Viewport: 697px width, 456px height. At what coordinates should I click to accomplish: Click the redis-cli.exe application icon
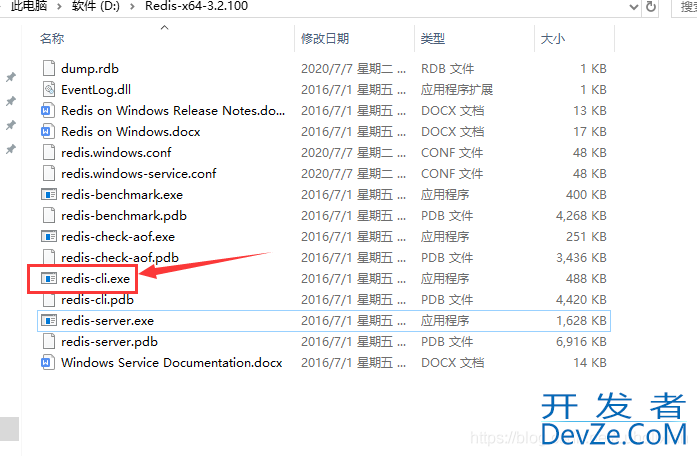pos(48,279)
